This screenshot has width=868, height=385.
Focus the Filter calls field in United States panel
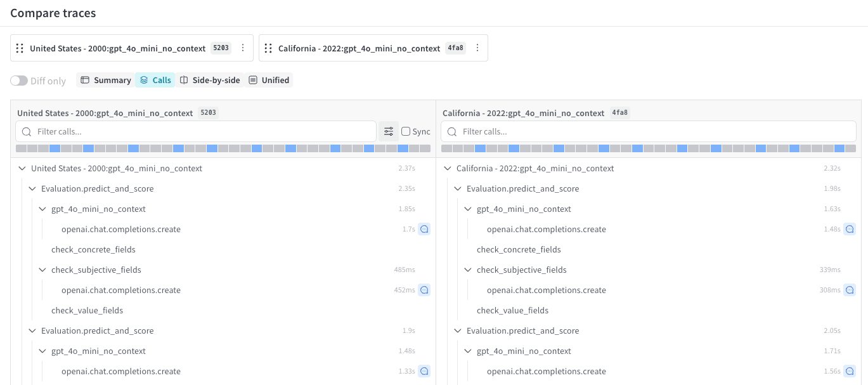(196, 131)
